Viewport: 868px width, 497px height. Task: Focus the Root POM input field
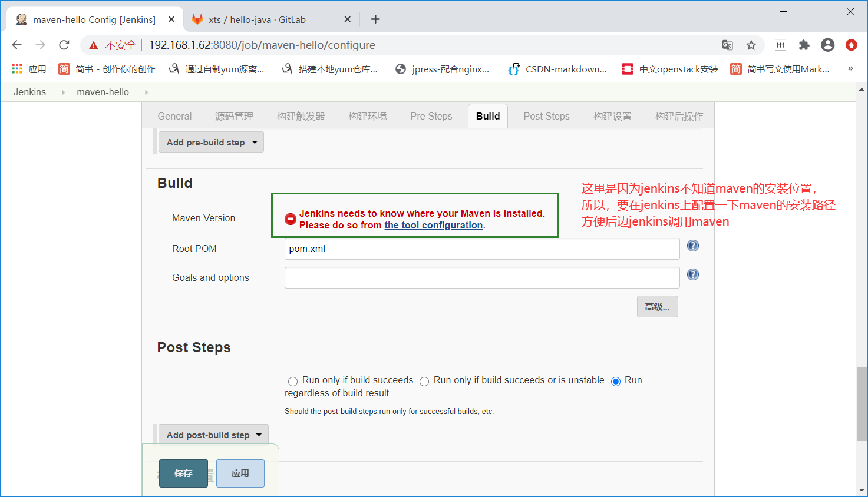click(482, 248)
